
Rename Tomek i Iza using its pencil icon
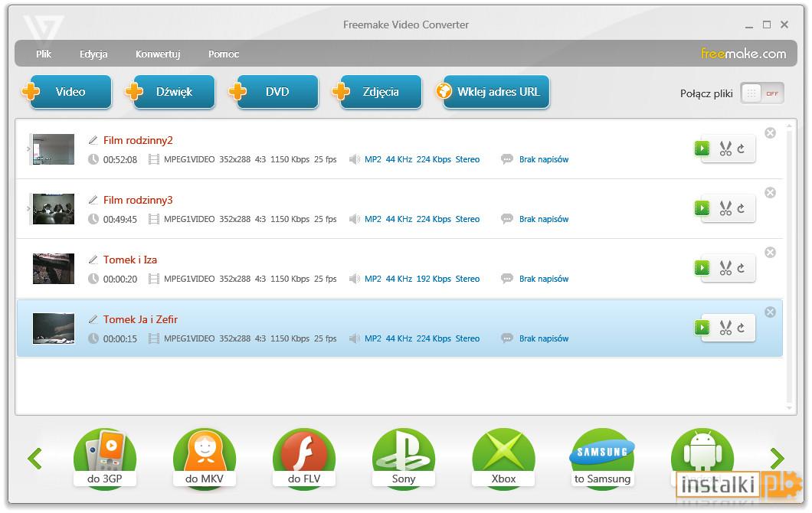click(93, 260)
